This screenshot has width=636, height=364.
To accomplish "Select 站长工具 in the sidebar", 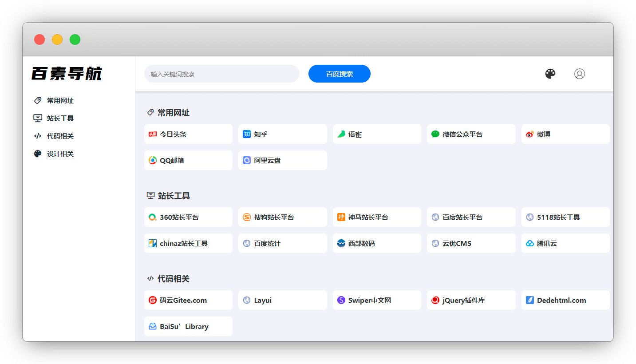I will tap(60, 119).
